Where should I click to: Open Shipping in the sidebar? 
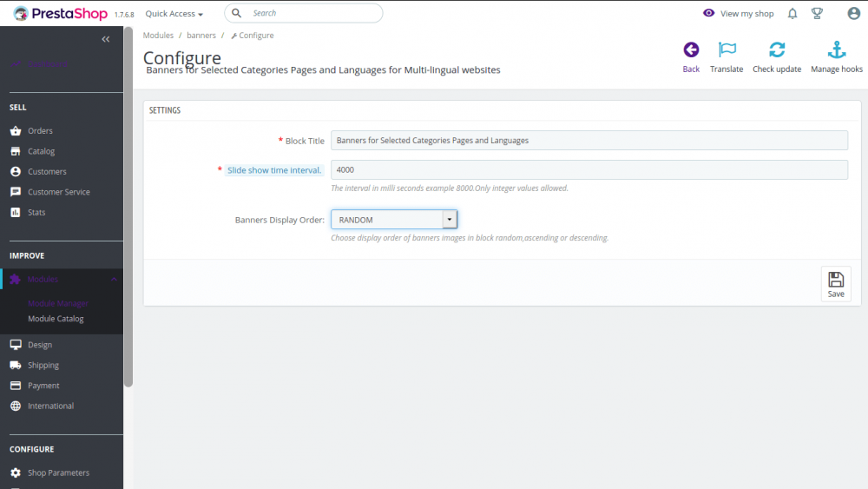(43, 366)
